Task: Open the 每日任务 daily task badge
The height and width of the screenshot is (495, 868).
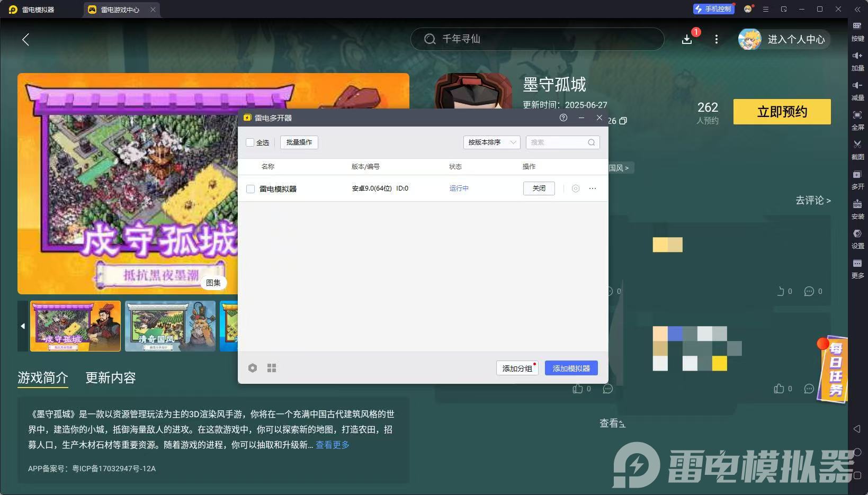Action: coord(833,369)
